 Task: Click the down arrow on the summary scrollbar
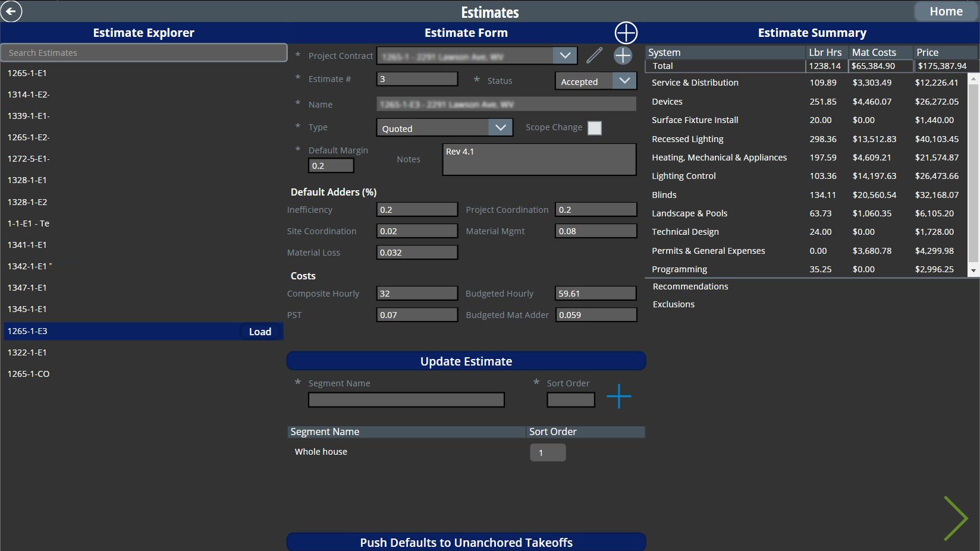[975, 270]
